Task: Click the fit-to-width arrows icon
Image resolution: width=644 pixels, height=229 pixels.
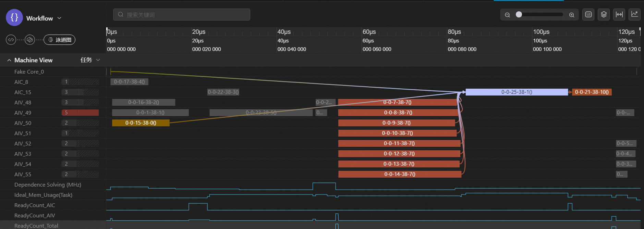Action: 619,14
